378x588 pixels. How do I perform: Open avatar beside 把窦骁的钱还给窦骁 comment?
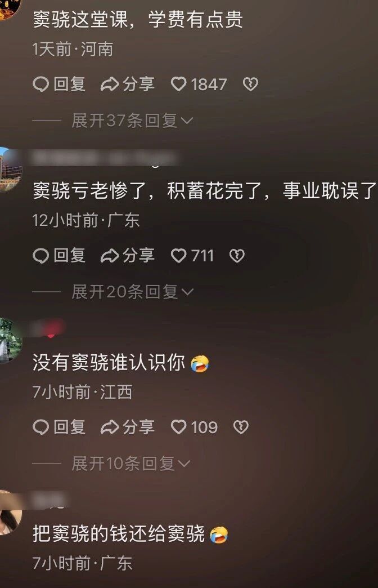click(x=11, y=513)
